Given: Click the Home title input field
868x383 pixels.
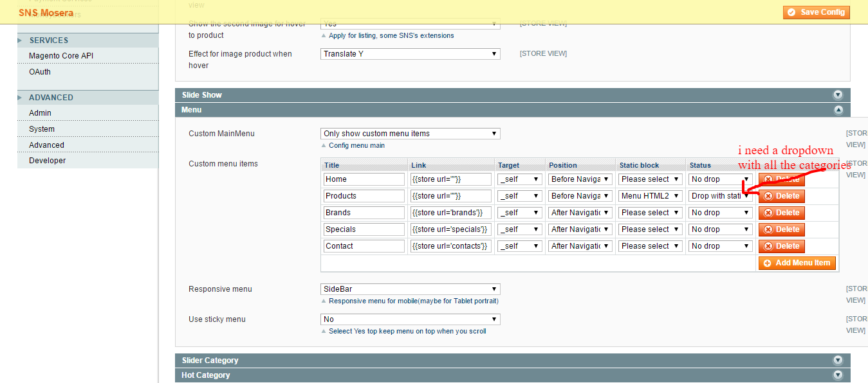Looking at the screenshot, I should 364,179.
